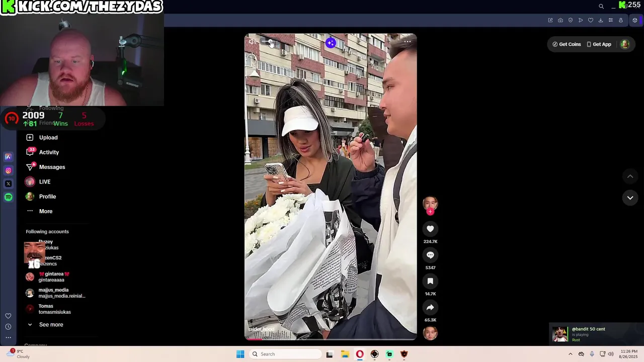Show hidden system tray icons

[570, 354]
